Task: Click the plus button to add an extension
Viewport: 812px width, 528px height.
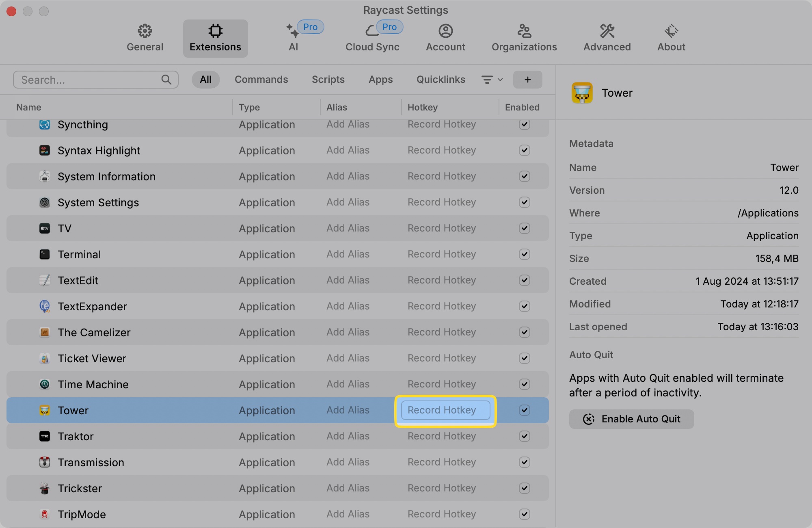Action: (527, 80)
